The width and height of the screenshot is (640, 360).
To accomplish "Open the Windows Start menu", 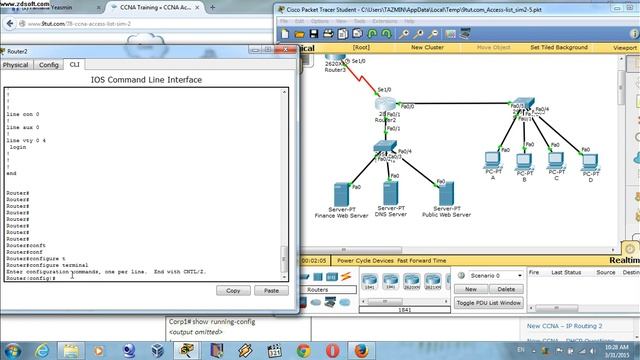I will tap(12, 351).
